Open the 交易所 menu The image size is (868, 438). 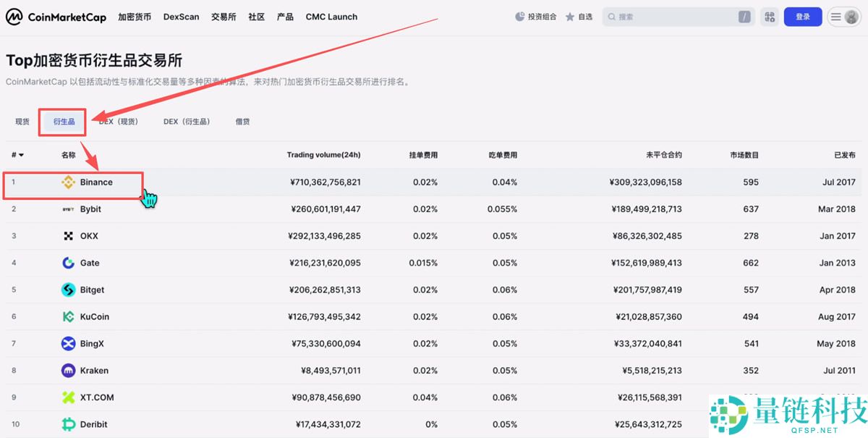click(x=223, y=16)
